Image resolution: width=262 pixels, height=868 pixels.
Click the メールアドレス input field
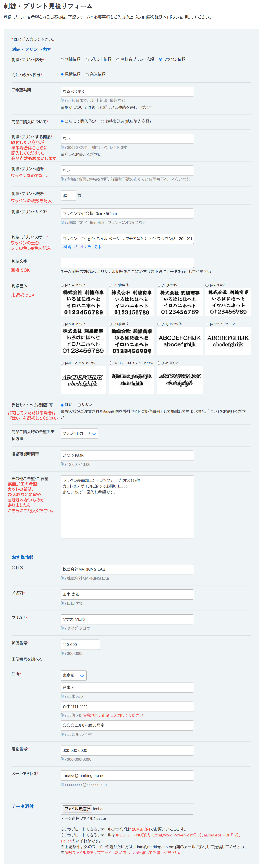pos(127,776)
